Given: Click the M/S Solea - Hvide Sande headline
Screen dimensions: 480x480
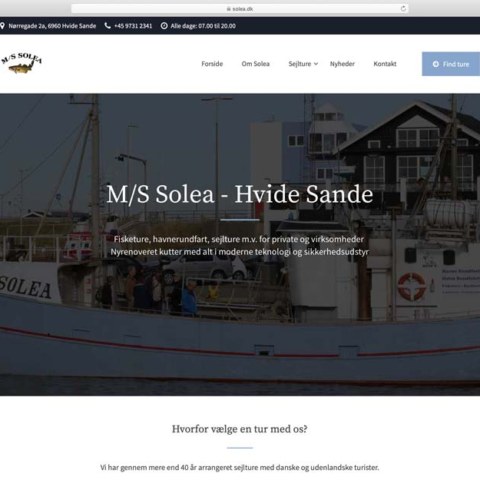Looking at the screenshot, I should point(240,194).
